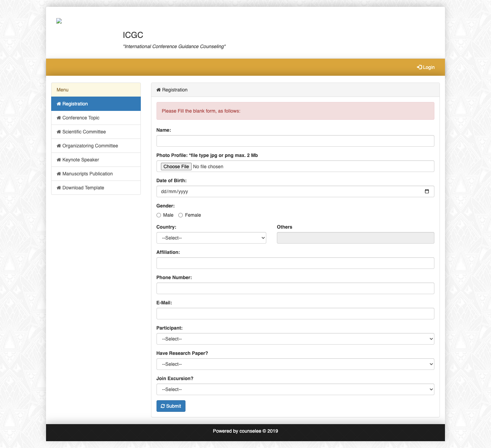Click the Affiliation input field
The image size is (491, 448).
295,263
